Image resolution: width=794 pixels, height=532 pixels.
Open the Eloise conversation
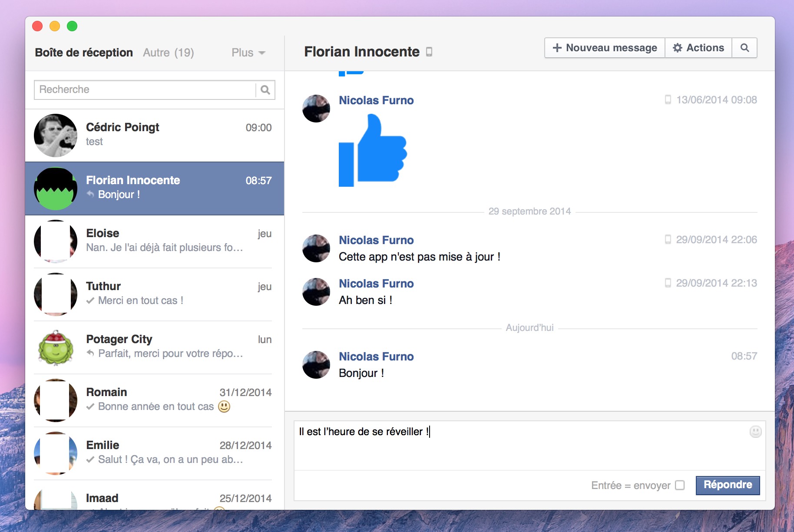pos(155,241)
